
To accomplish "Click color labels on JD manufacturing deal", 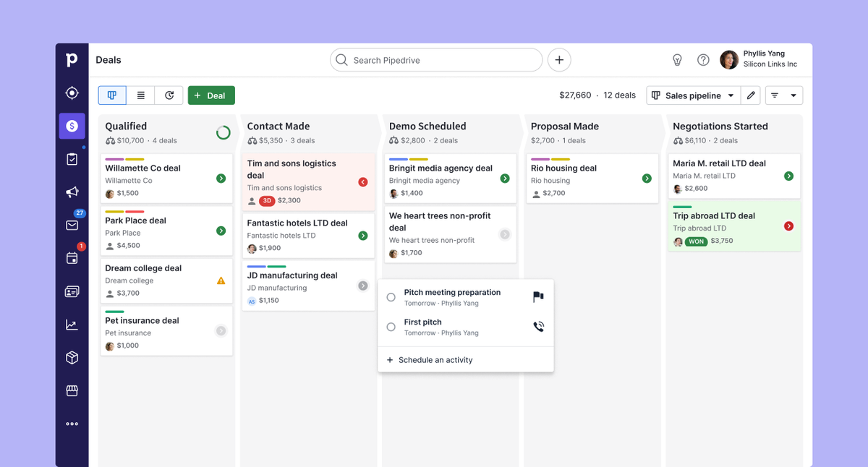I will point(266,266).
